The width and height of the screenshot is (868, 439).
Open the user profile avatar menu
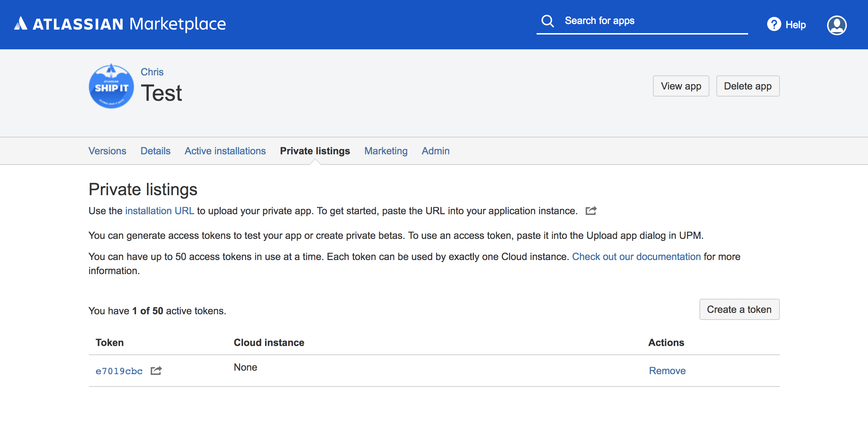837,25
